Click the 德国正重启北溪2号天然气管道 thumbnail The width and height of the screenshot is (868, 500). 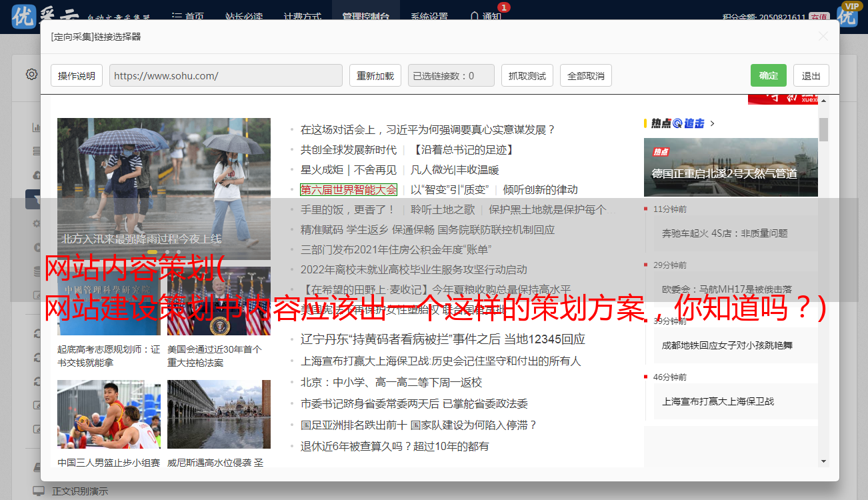click(x=730, y=167)
